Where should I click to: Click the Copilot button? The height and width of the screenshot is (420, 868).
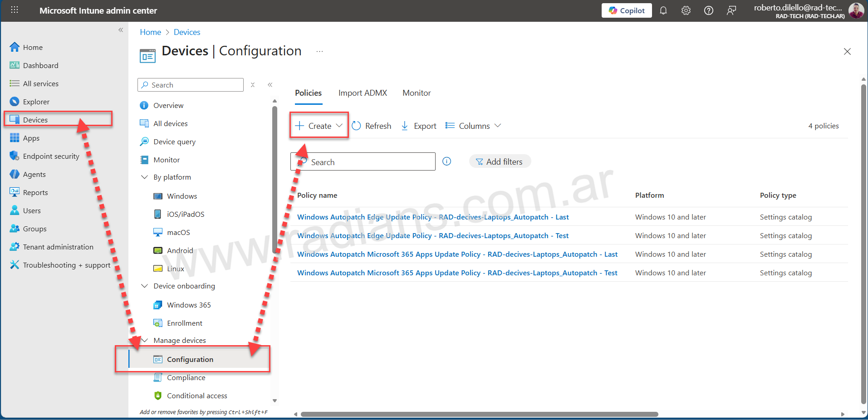(626, 10)
